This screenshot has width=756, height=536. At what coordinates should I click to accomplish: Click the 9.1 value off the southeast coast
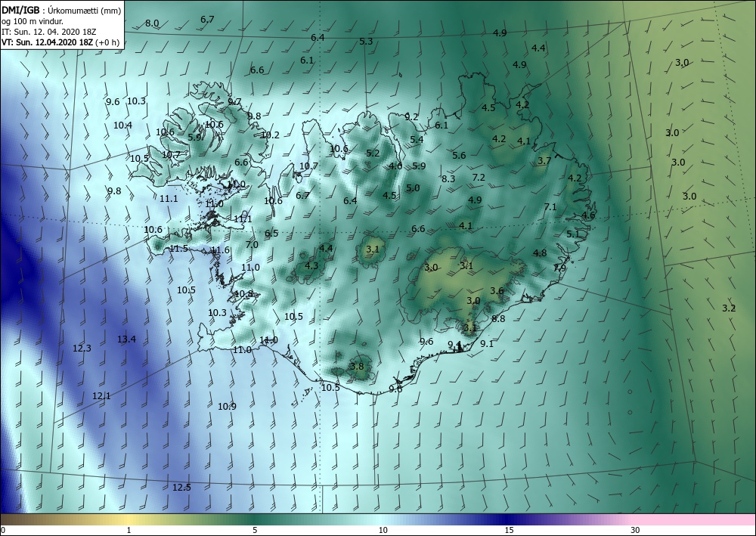[487, 343]
